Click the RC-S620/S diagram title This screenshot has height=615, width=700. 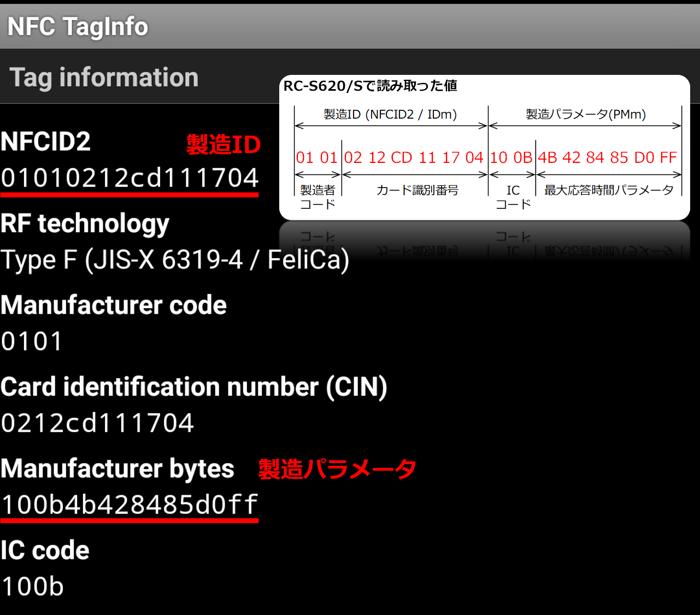pos(370,86)
